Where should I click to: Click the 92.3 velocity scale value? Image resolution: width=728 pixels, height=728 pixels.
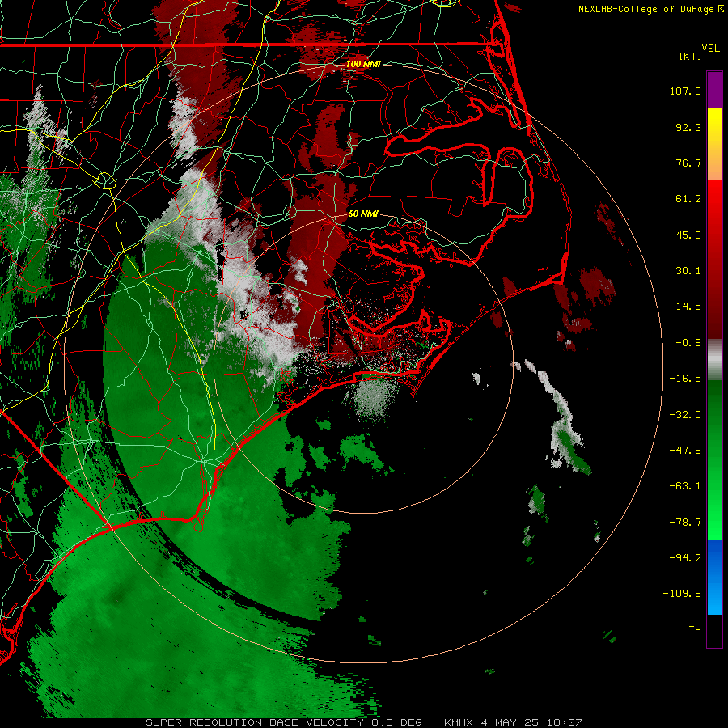pyautogui.click(x=688, y=127)
